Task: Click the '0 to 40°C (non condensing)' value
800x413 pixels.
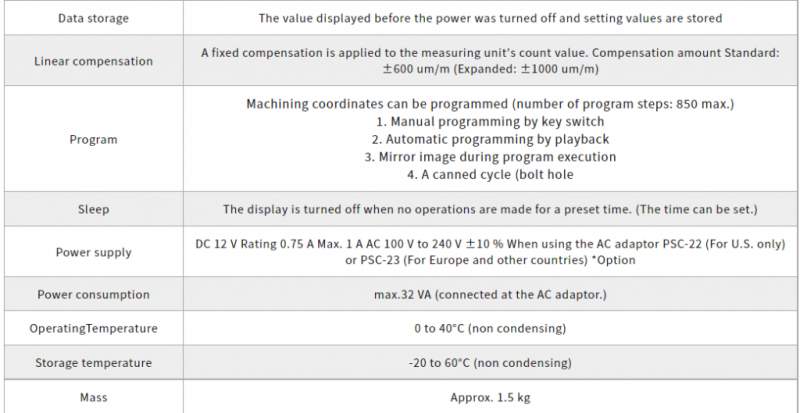Action: click(490, 328)
